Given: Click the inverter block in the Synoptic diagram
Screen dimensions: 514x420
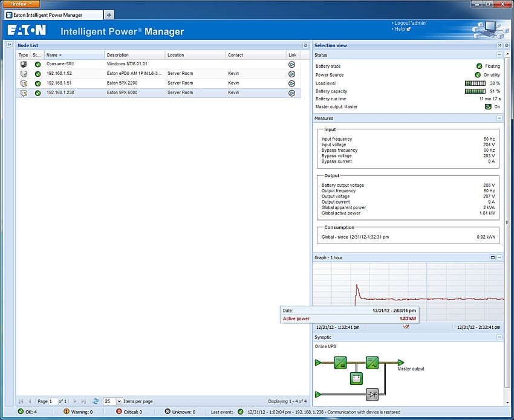Looking at the screenshot, I should [x=372, y=363].
